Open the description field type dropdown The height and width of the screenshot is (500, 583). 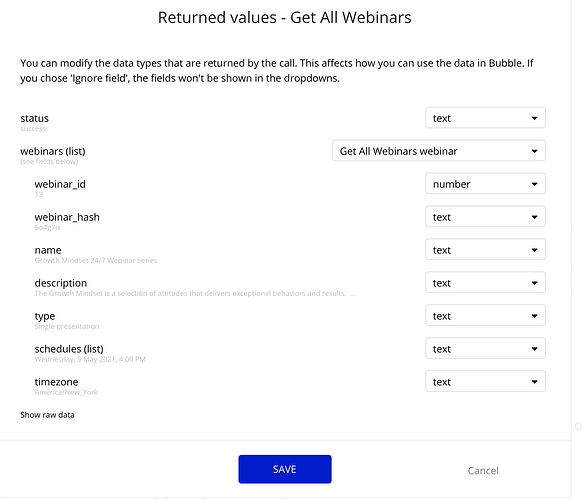click(485, 283)
